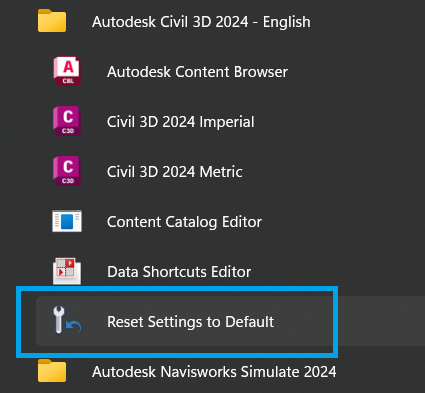Launch Data Shortcuts Editor
This screenshot has width=425, height=393.
pyautogui.click(x=179, y=272)
